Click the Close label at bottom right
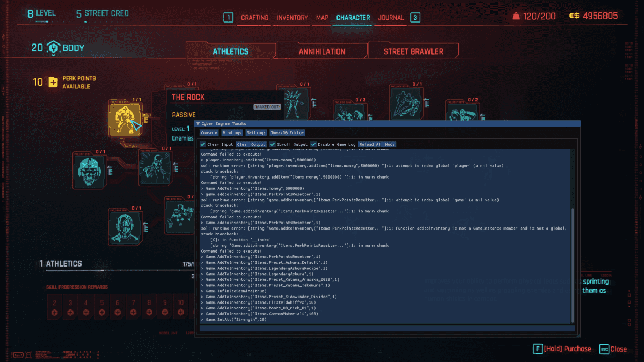The height and width of the screenshot is (362, 644). coord(619,349)
